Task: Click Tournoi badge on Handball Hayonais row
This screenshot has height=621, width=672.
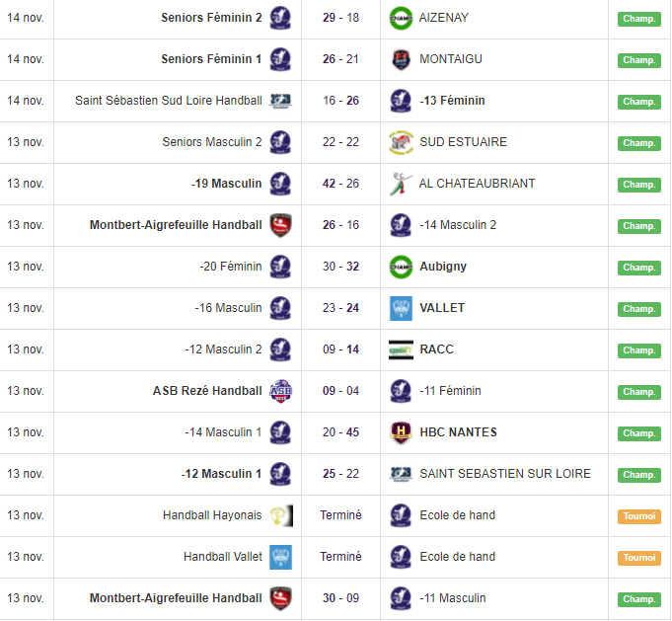Action: tap(638, 516)
